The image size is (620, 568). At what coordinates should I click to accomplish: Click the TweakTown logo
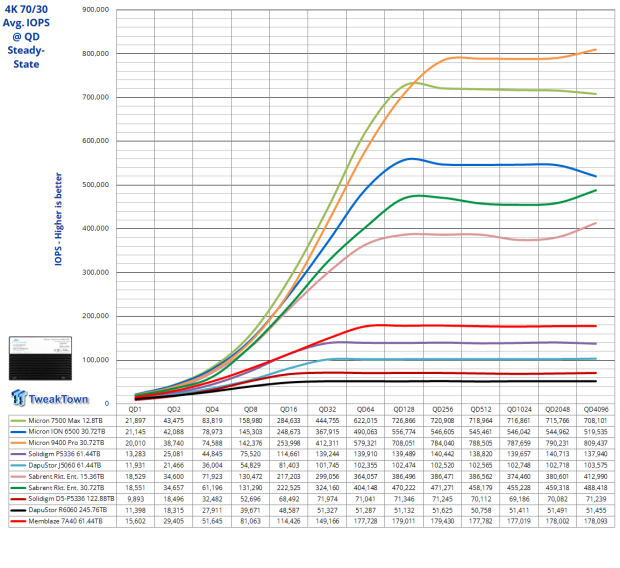pyautogui.click(x=49, y=398)
